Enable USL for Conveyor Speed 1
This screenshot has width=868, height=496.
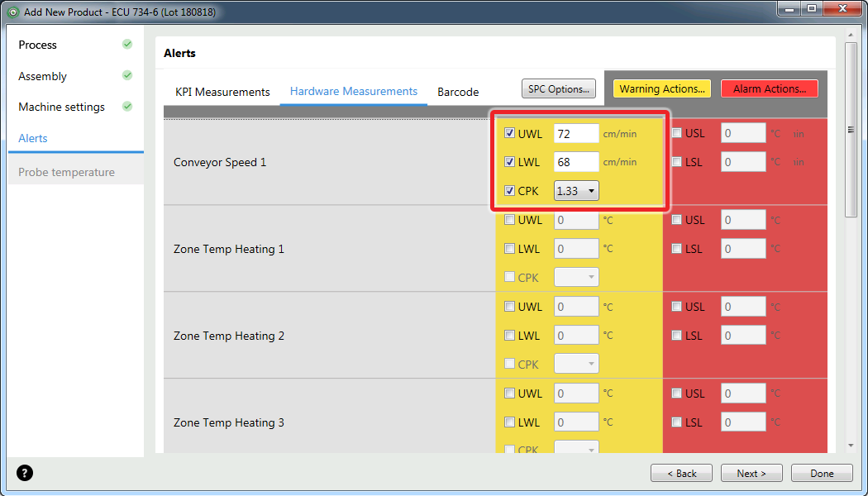pos(676,133)
